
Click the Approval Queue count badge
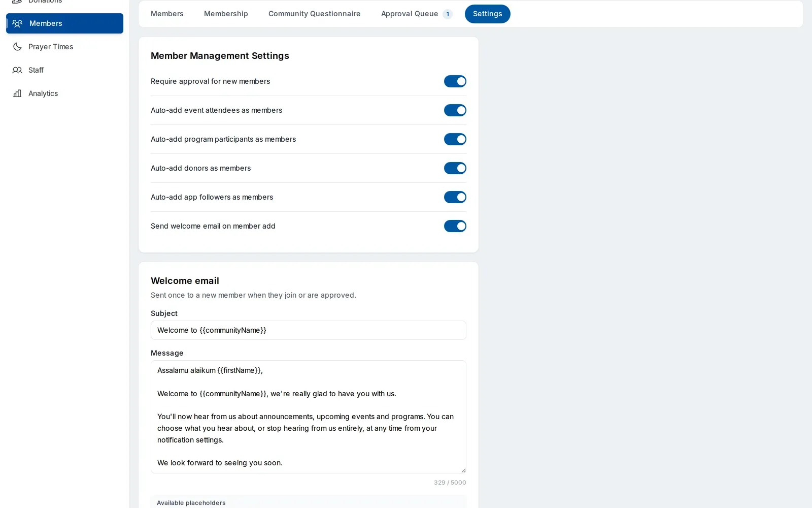pos(448,14)
